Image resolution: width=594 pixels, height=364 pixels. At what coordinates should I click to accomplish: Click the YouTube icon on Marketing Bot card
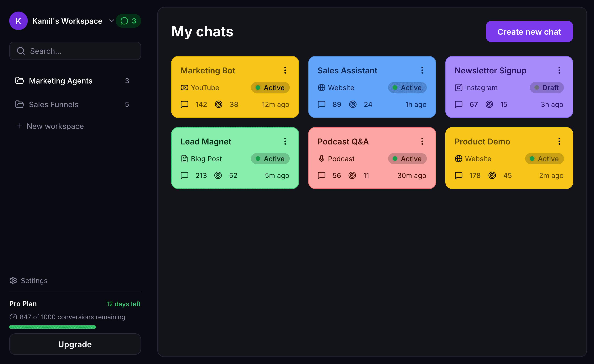[x=185, y=88]
